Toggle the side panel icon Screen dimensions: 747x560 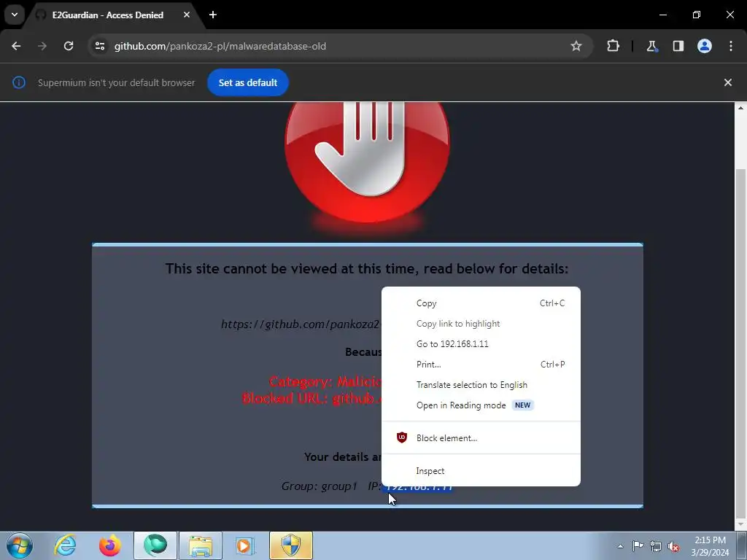[678, 46]
